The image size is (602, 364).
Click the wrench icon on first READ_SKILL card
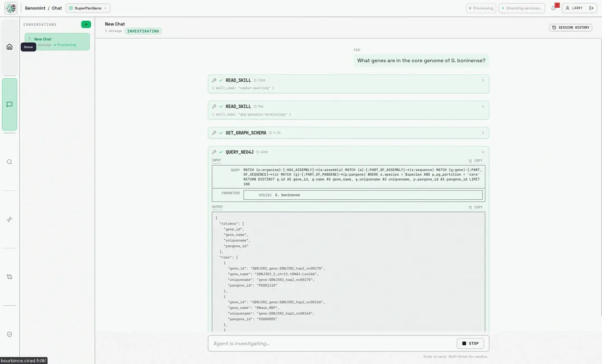point(214,80)
